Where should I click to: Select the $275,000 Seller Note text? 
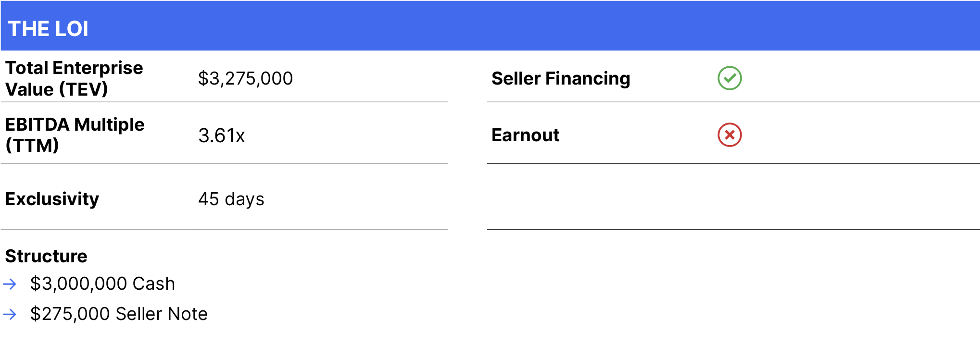click(x=119, y=314)
